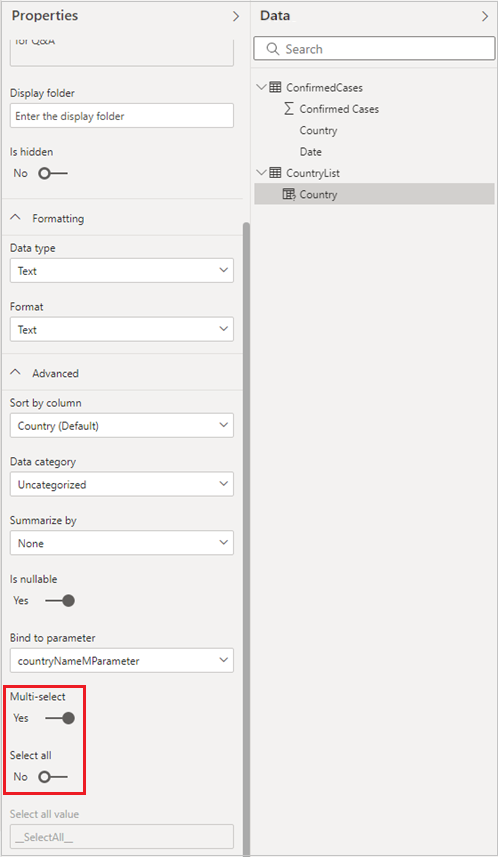Collapse the Data pane chevron
The image size is (498, 857).
(x=485, y=16)
